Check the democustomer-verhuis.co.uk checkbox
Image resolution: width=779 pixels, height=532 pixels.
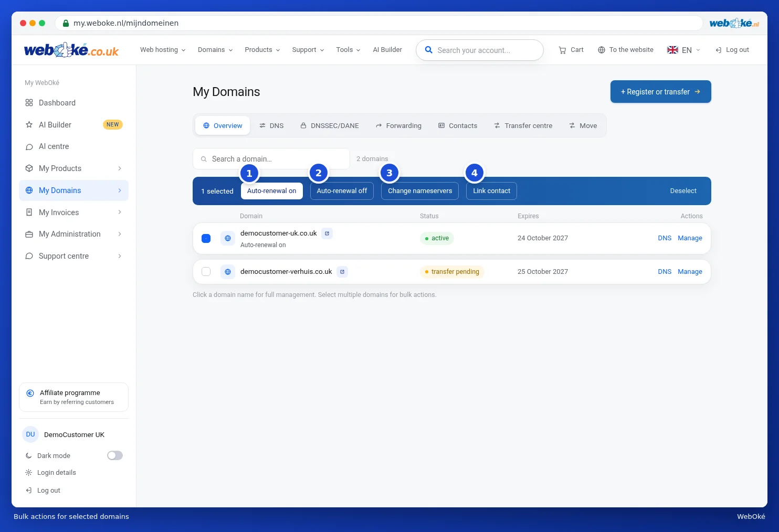[x=206, y=272]
